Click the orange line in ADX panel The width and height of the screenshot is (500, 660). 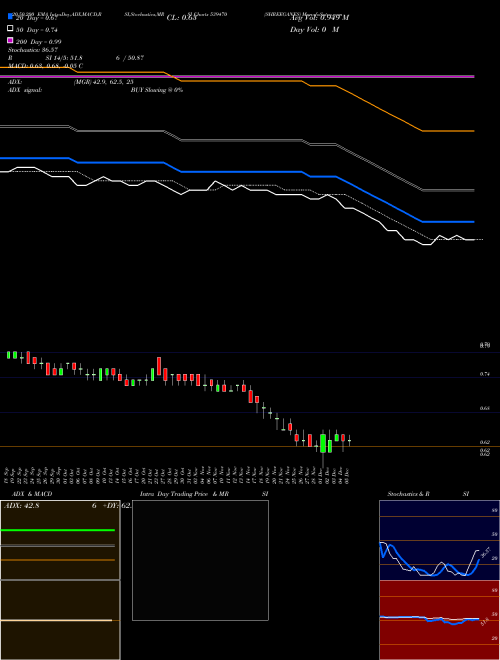58,560
